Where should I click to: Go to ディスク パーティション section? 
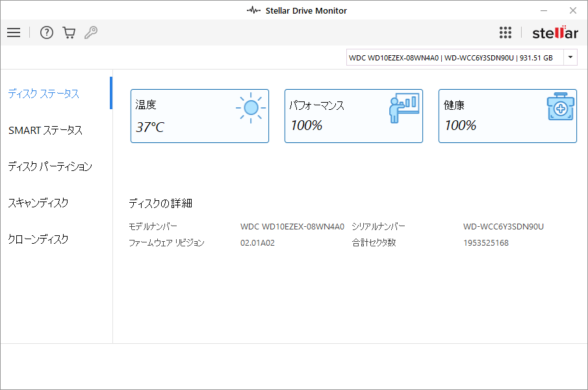50,166
